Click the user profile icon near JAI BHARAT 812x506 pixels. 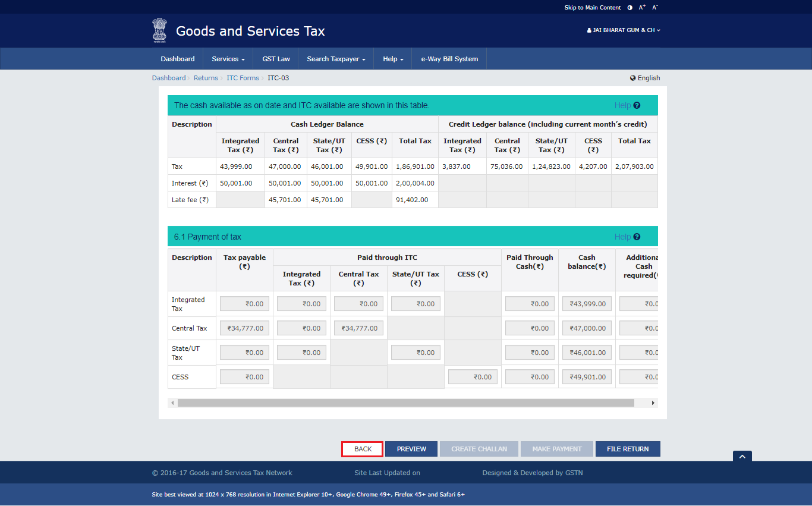click(x=589, y=30)
